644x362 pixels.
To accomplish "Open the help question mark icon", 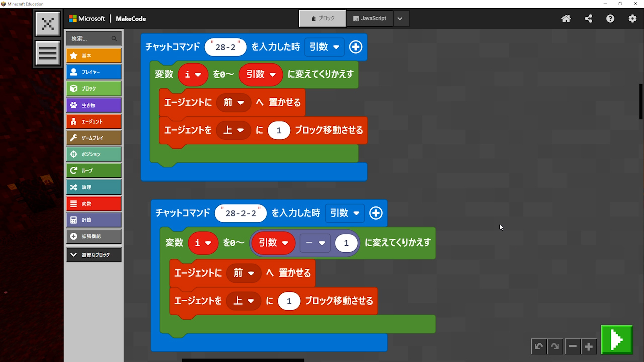I will coord(610,19).
